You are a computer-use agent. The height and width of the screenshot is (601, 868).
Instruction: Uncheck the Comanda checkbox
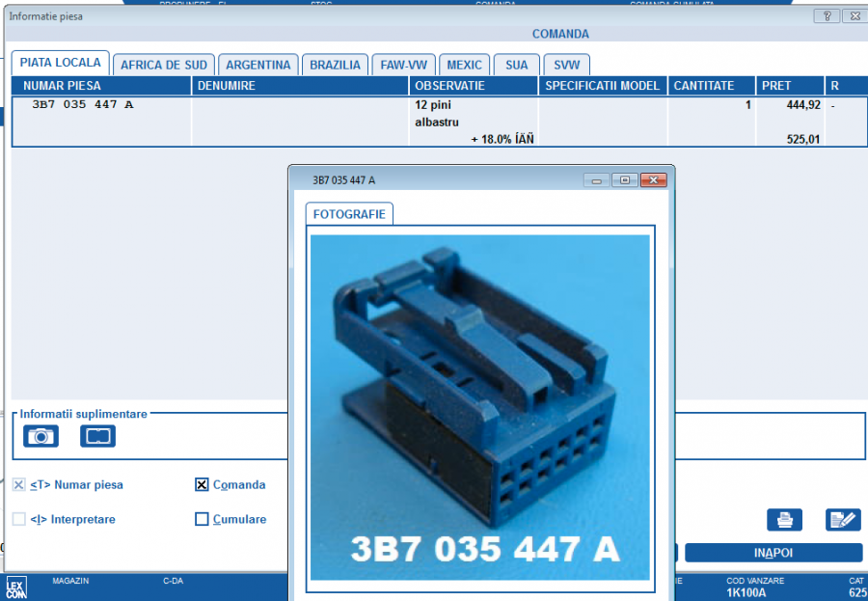(x=202, y=485)
